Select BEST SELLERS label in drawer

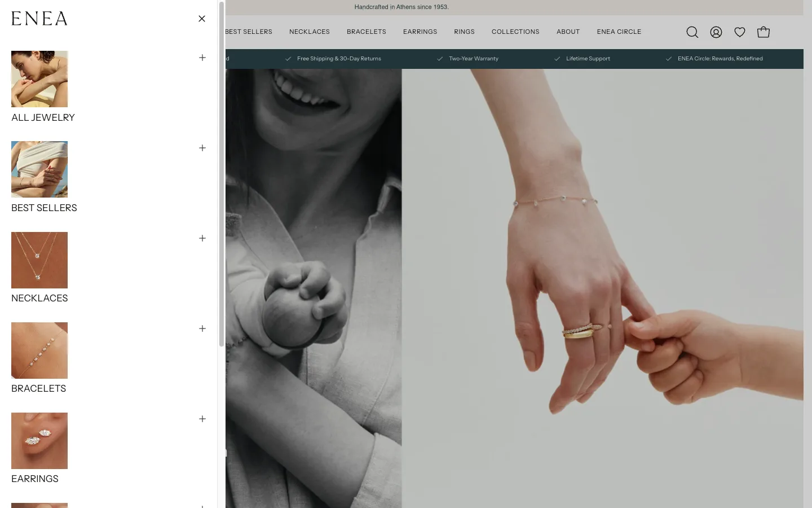coord(44,208)
